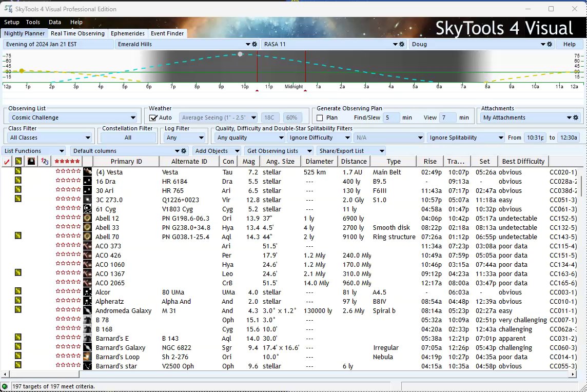The image size is (587, 392).
Task: Open settings gear beside Emerald Hills location
Action: pyautogui.click(x=255, y=45)
